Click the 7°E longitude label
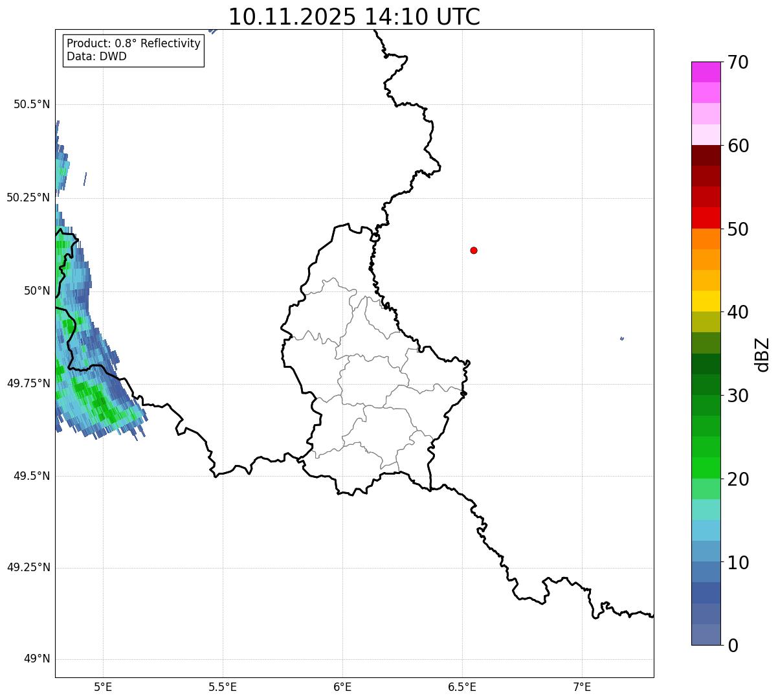Image resolution: width=778 pixels, height=700 pixels. (582, 686)
